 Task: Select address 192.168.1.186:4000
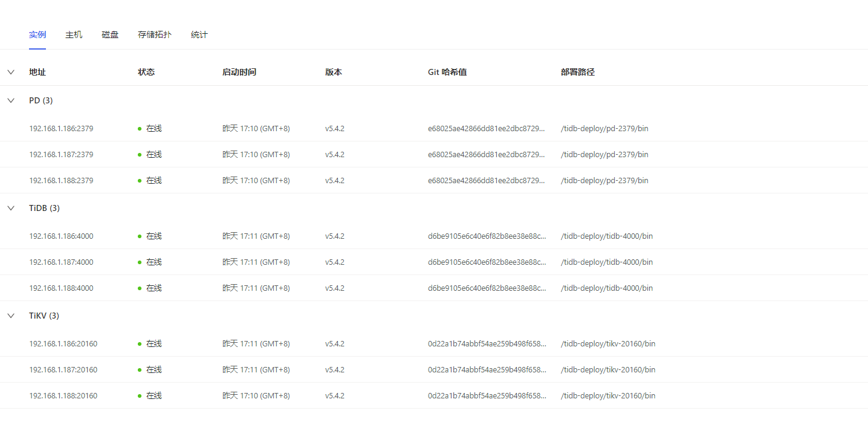61,236
